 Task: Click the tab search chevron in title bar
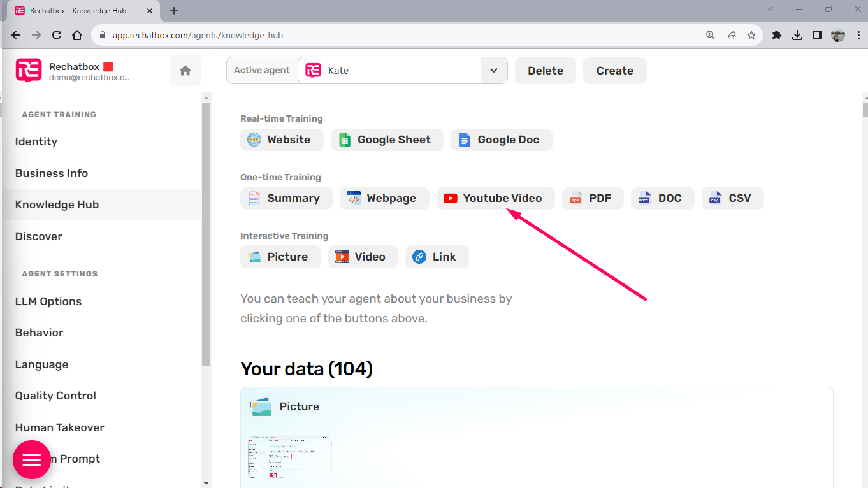pos(770,10)
